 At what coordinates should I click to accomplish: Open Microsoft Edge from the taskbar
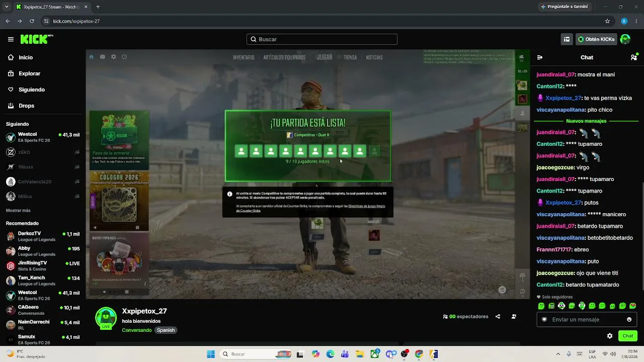pyautogui.click(x=330, y=354)
